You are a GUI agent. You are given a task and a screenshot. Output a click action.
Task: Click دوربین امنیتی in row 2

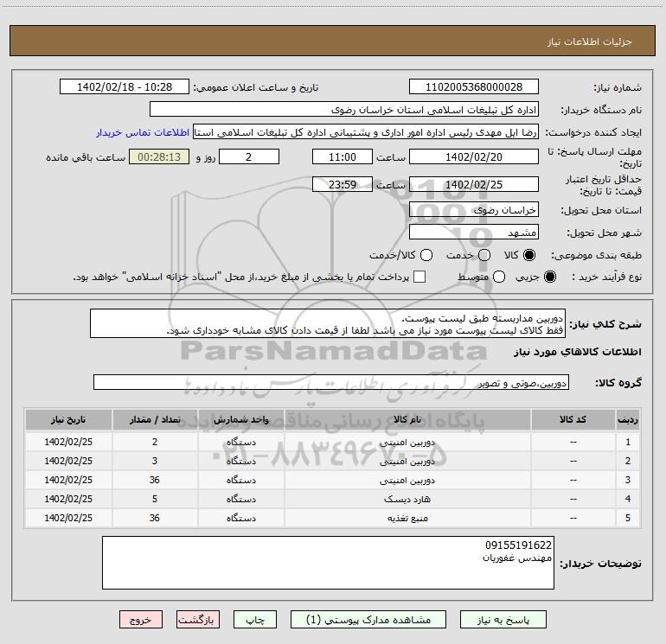[407, 462]
